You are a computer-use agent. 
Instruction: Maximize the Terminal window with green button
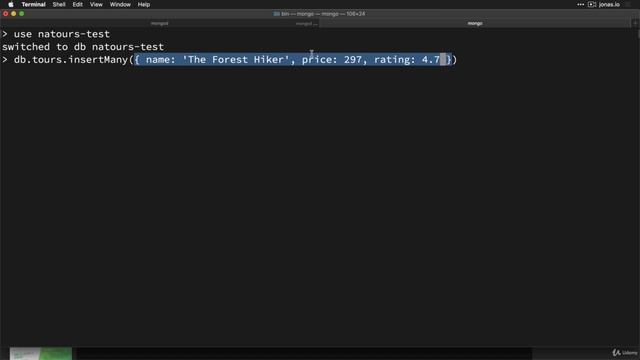pyautogui.click(x=22, y=13)
